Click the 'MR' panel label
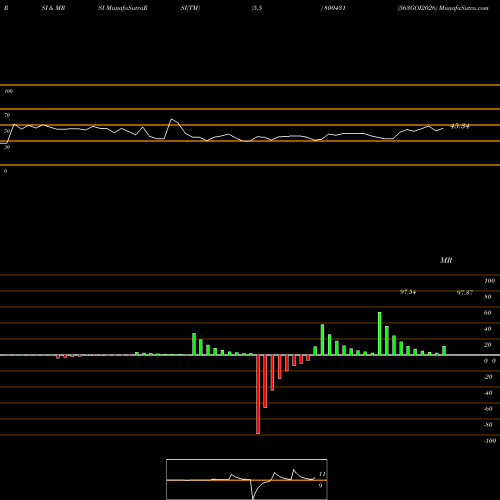This screenshot has height=500, width=500. click(446, 260)
